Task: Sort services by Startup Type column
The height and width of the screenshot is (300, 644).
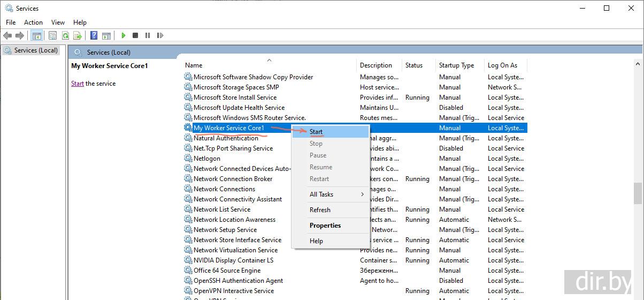Action: [x=456, y=65]
